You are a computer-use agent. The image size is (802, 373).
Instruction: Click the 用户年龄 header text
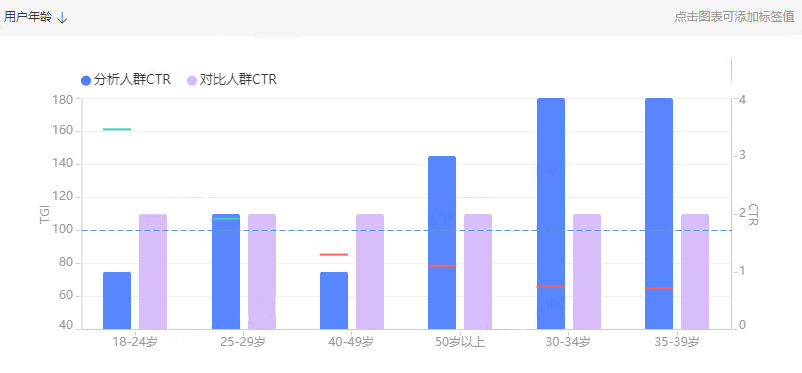point(28,17)
